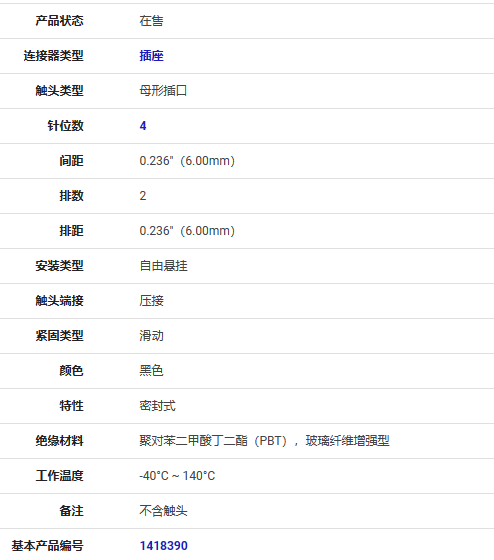The image size is (494, 560).
Task: Click the pin count link 4
Action: pos(143,126)
